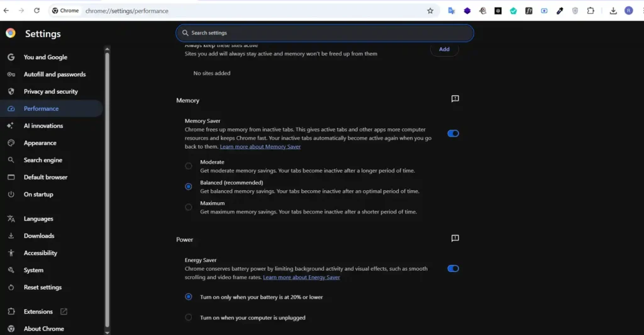This screenshot has width=644, height=335.
Task: Open Privacy and security settings
Action: coord(50,91)
